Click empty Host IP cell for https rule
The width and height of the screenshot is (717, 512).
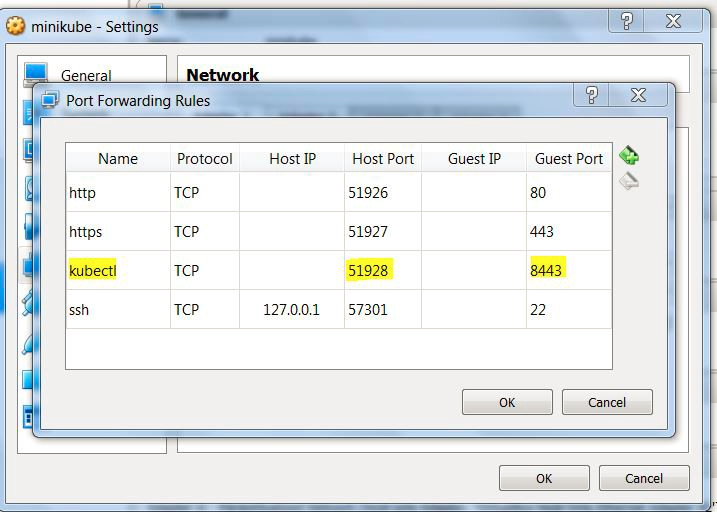click(292, 231)
